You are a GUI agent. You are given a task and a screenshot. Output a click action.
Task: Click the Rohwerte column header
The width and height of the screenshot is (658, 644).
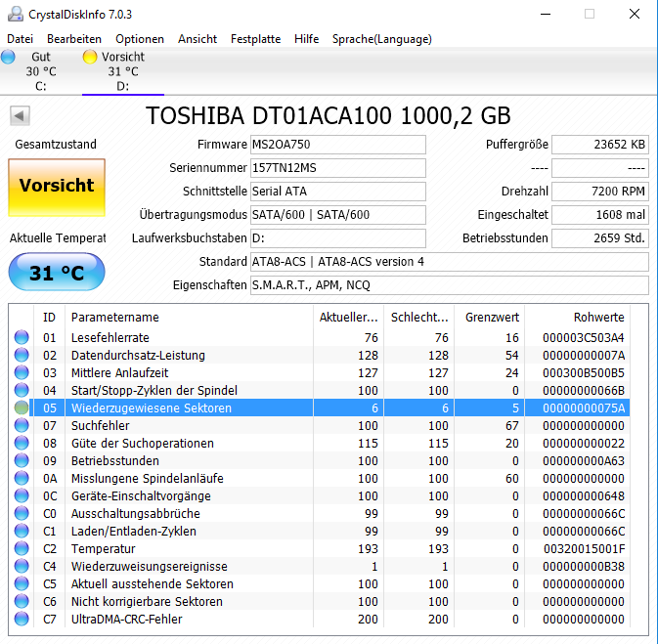point(577,318)
